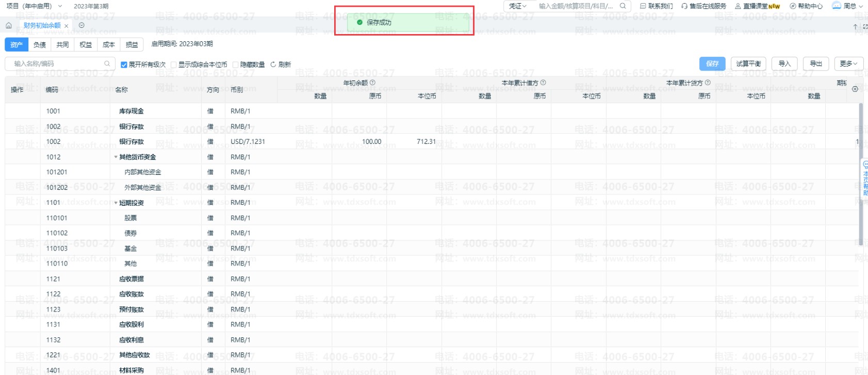Click the 年初余额 help question mark

tap(372, 83)
